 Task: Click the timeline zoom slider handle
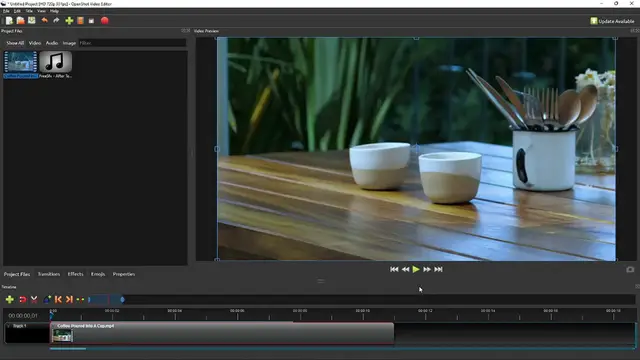[122, 300]
